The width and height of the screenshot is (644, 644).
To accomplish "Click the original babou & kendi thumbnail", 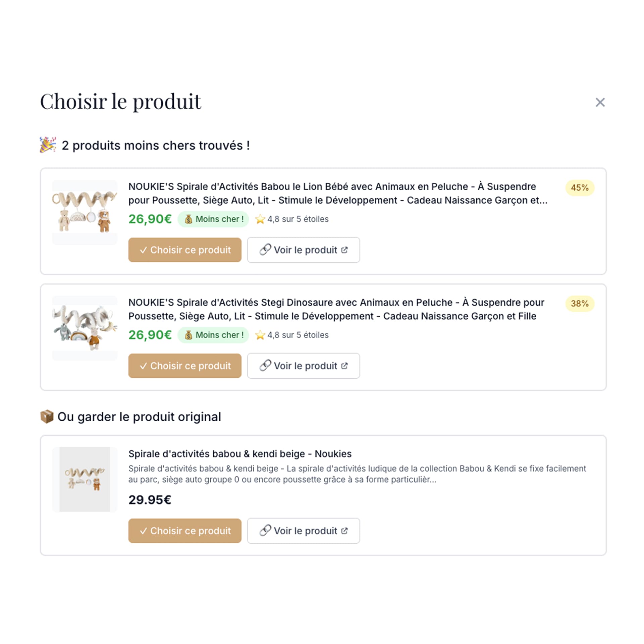I will [85, 479].
